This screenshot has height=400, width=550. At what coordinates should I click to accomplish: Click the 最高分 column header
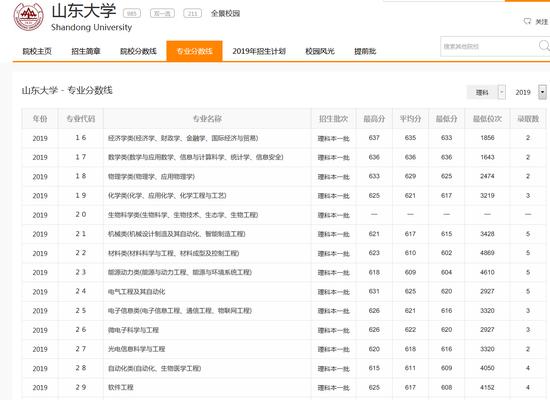click(x=374, y=119)
